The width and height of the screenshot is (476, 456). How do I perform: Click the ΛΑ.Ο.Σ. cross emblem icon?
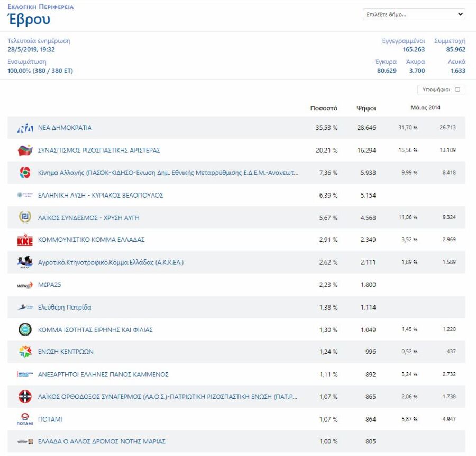click(25, 397)
